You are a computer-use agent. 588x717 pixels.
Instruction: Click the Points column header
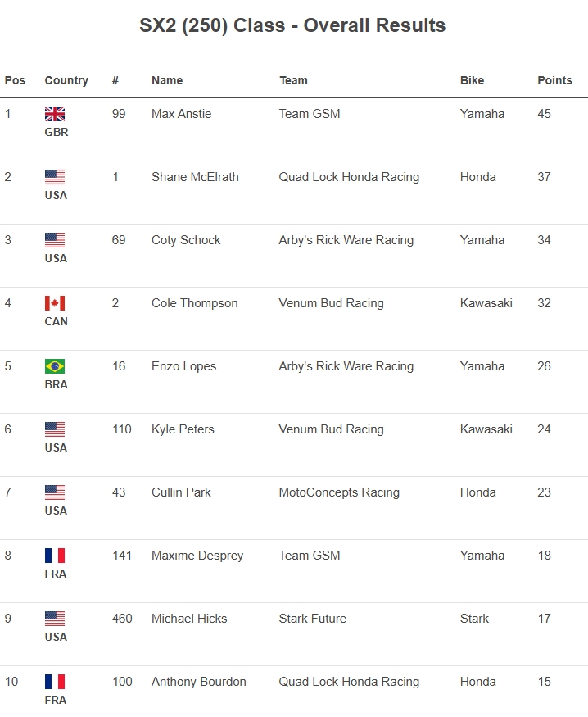click(554, 80)
